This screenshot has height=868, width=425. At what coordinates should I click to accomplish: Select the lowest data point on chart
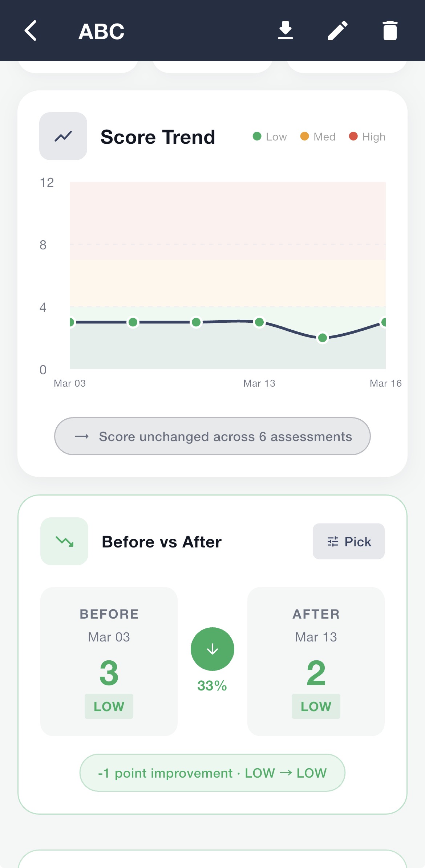click(x=323, y=338)
